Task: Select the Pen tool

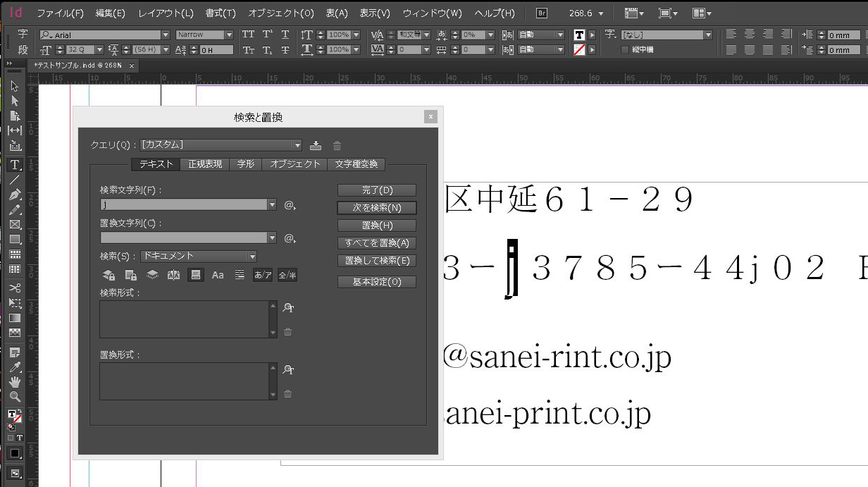Action: pos(14,195)
